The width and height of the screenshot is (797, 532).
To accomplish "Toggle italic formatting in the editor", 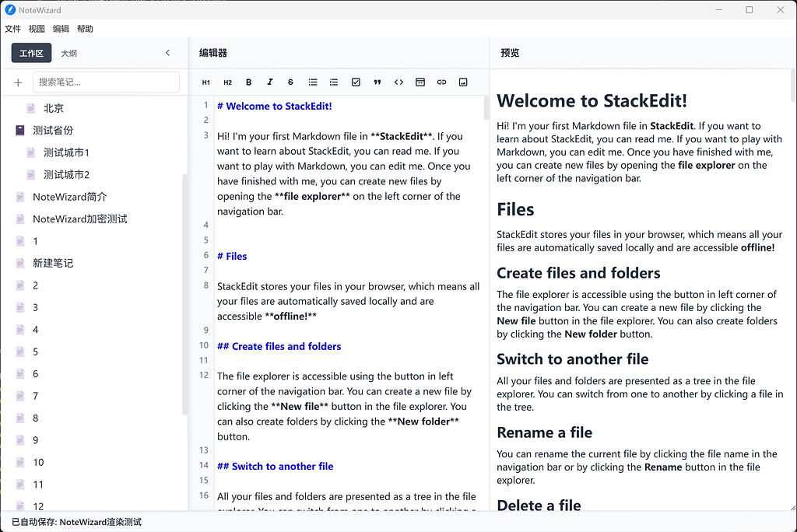I will (x=270, y=82).
